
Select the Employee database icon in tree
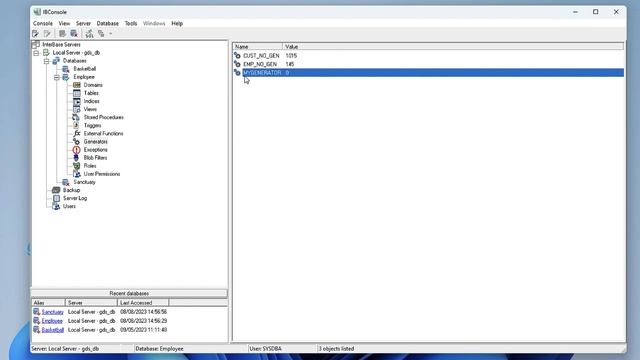[66, 77]
